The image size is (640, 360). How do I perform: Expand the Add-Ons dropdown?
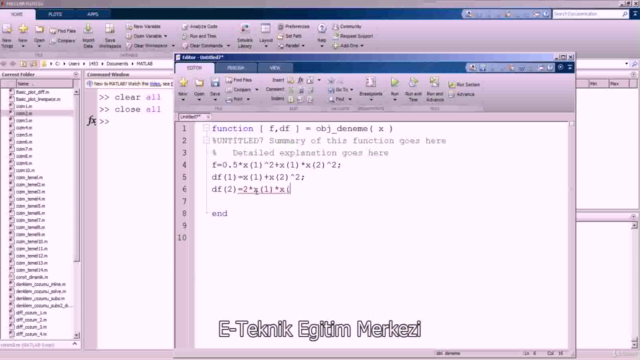(362, 46)
